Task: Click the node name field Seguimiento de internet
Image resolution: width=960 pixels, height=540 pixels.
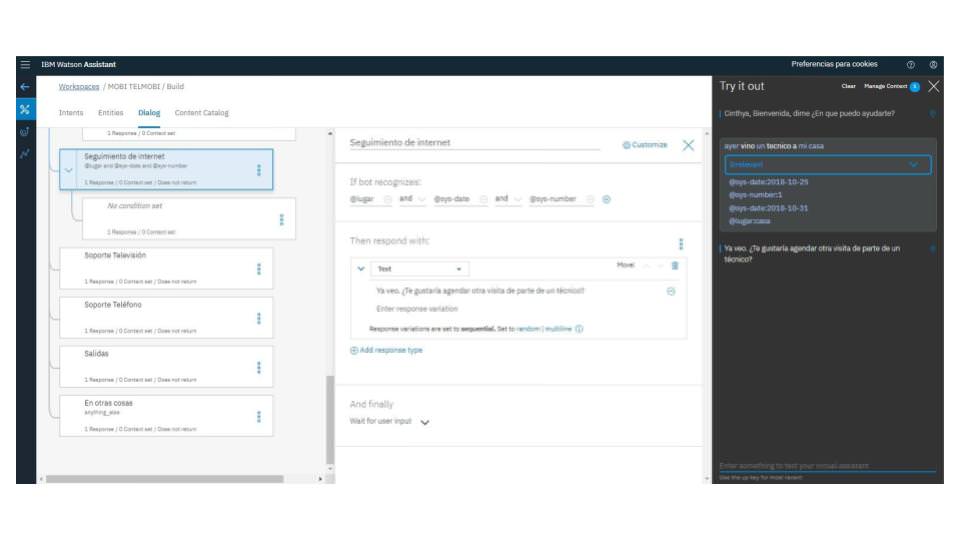Action: [x=474, y=143]
